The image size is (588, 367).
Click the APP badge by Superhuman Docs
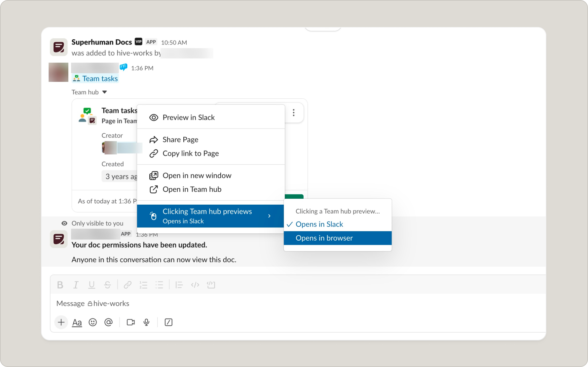(x=151, y=42)
